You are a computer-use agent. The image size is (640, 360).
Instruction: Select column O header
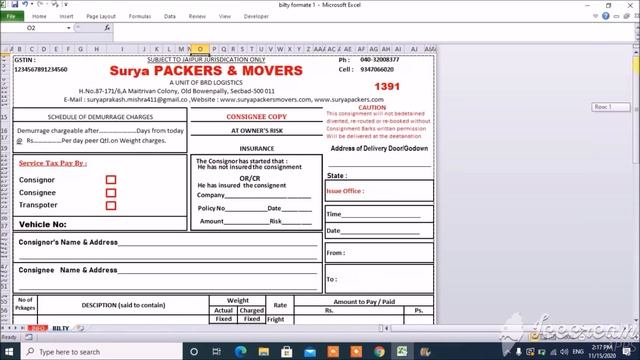(200, 49)
